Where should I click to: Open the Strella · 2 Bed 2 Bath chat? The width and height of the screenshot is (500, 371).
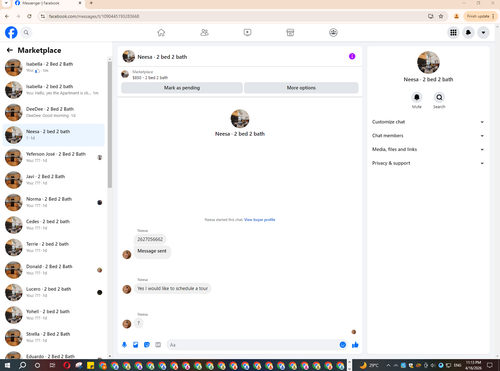point(54,337)
